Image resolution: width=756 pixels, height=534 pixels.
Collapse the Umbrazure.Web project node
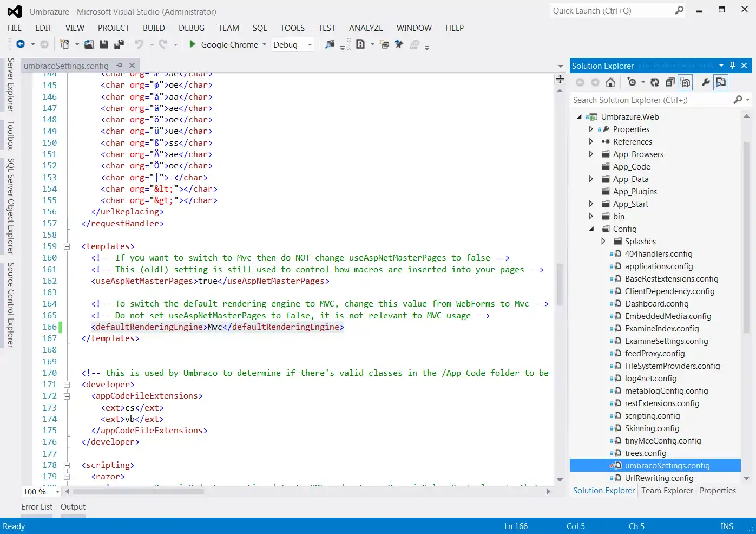580,116
